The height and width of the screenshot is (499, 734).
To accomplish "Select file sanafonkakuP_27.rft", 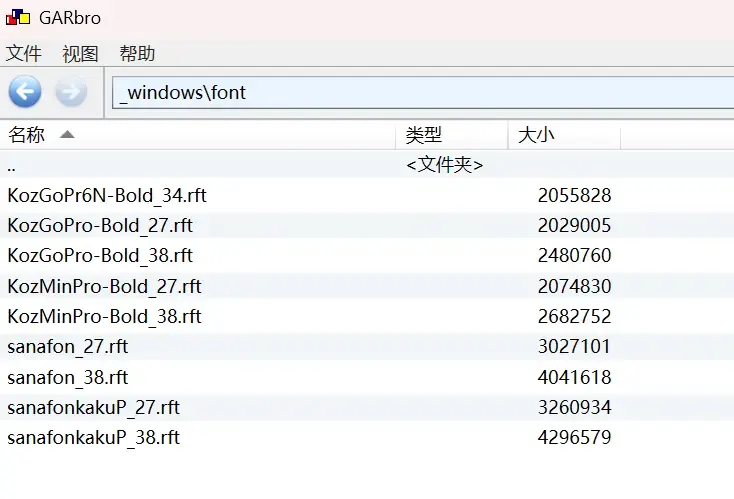I will [x=94, y=407].
